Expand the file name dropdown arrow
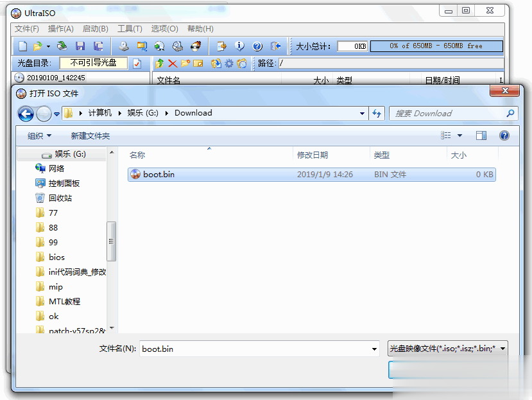532x400 pixels. 374,349
